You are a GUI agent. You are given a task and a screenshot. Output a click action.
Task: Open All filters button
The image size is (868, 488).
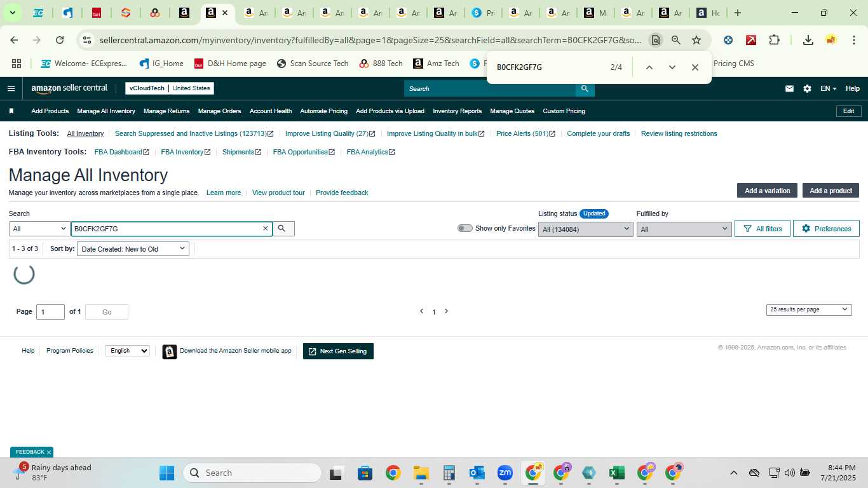click(763, 229)
